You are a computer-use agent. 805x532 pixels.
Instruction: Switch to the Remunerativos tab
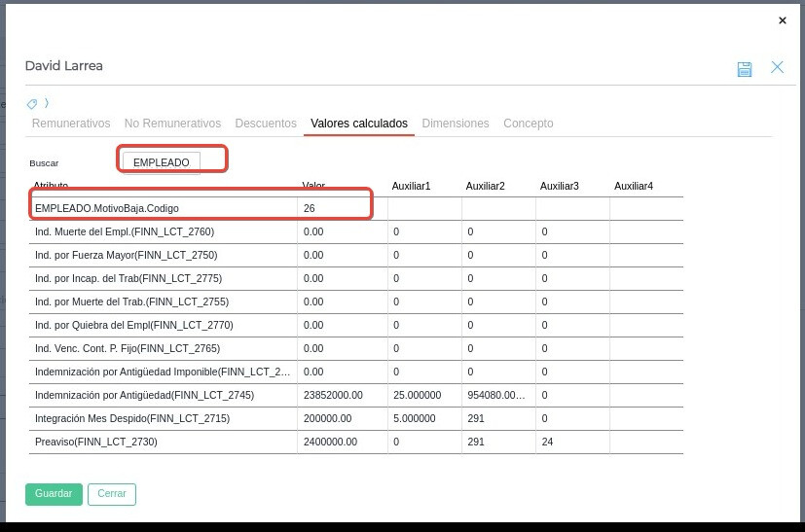71,124
